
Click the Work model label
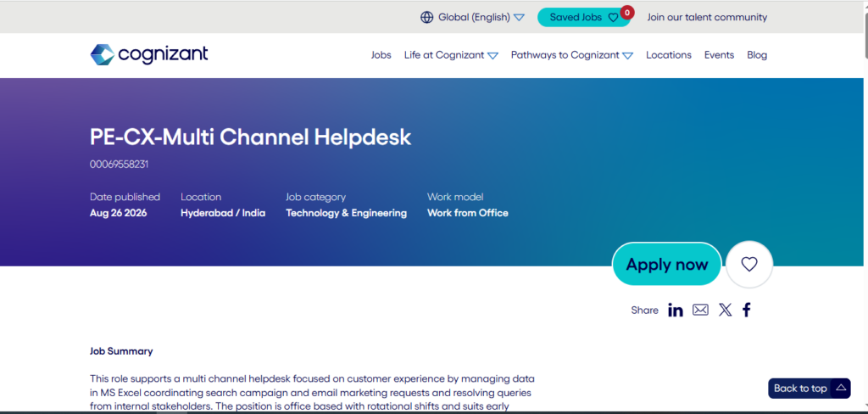455,197
